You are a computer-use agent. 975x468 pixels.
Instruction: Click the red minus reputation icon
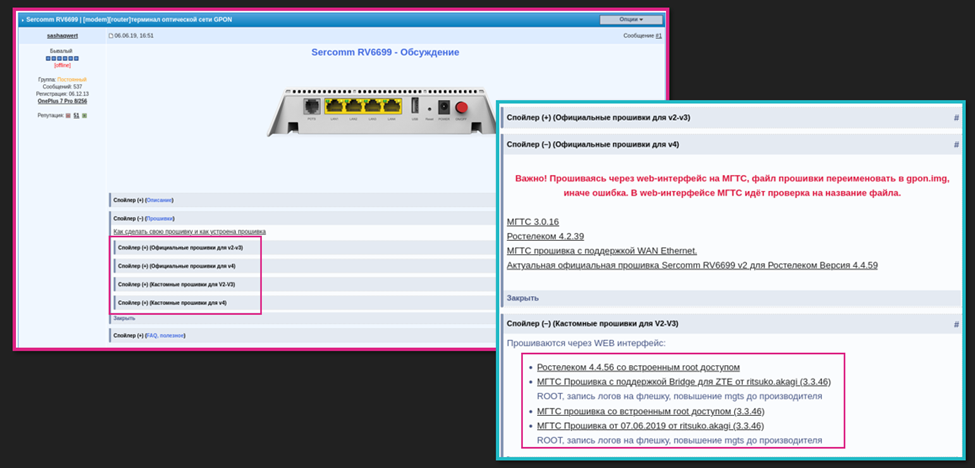(67, 115)
